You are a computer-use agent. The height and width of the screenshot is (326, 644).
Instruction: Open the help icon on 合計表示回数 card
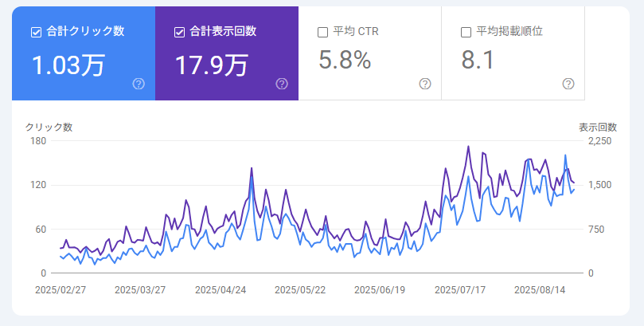pyautogui.click(x=282, y=84)
